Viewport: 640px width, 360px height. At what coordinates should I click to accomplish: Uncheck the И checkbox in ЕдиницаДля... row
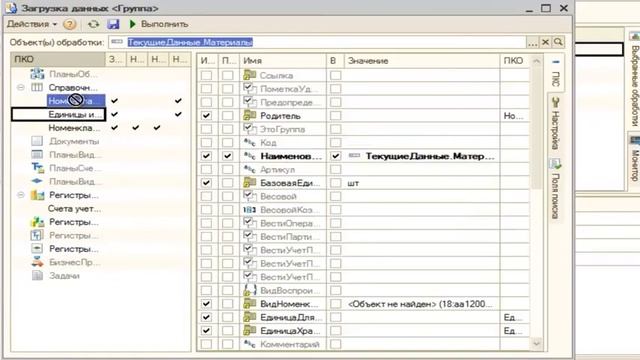click(x=207, y=317)
